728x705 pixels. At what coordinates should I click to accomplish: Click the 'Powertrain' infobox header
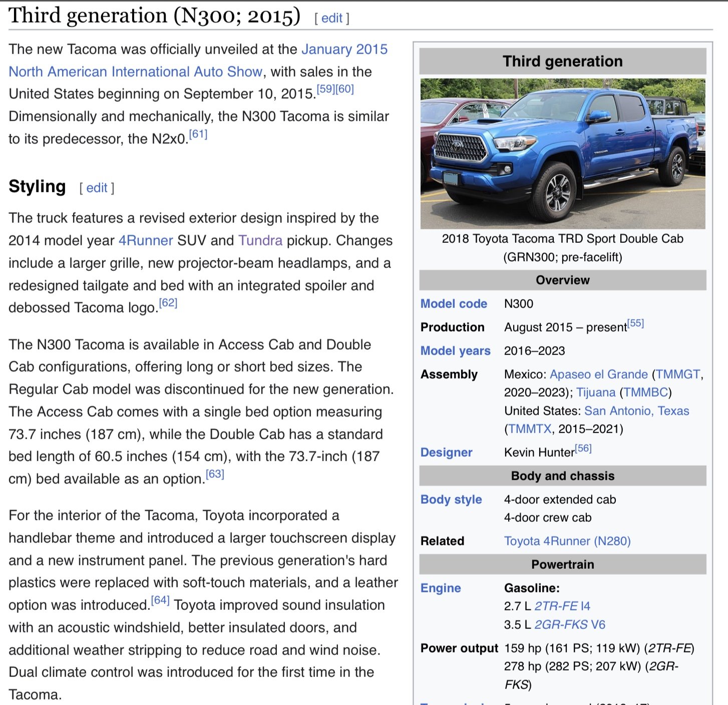[x=563, y=565]
